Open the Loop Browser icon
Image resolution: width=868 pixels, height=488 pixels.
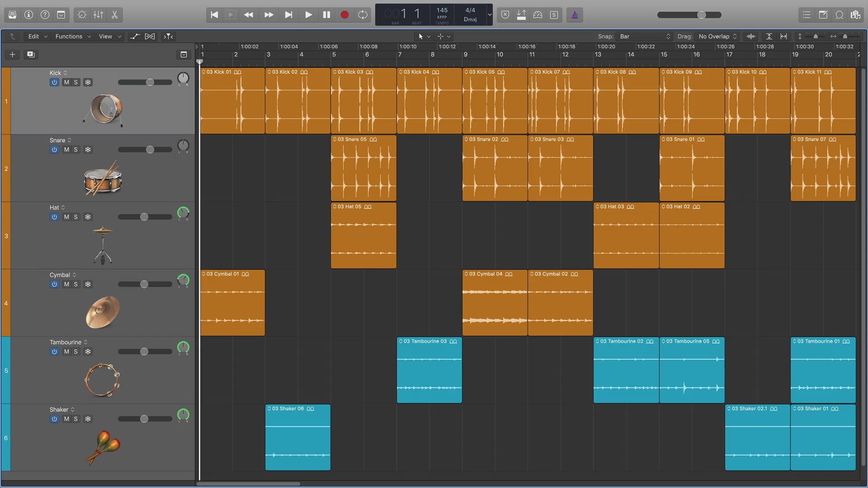(839, 15)
